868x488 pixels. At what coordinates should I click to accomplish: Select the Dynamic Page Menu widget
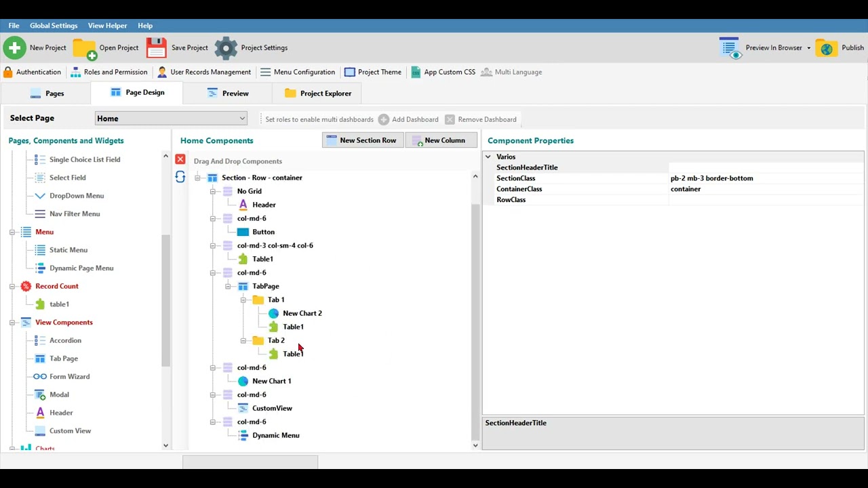pos(81,268)
